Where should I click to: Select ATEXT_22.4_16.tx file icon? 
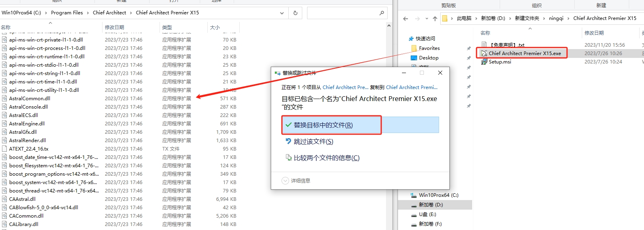coord(4,149)
